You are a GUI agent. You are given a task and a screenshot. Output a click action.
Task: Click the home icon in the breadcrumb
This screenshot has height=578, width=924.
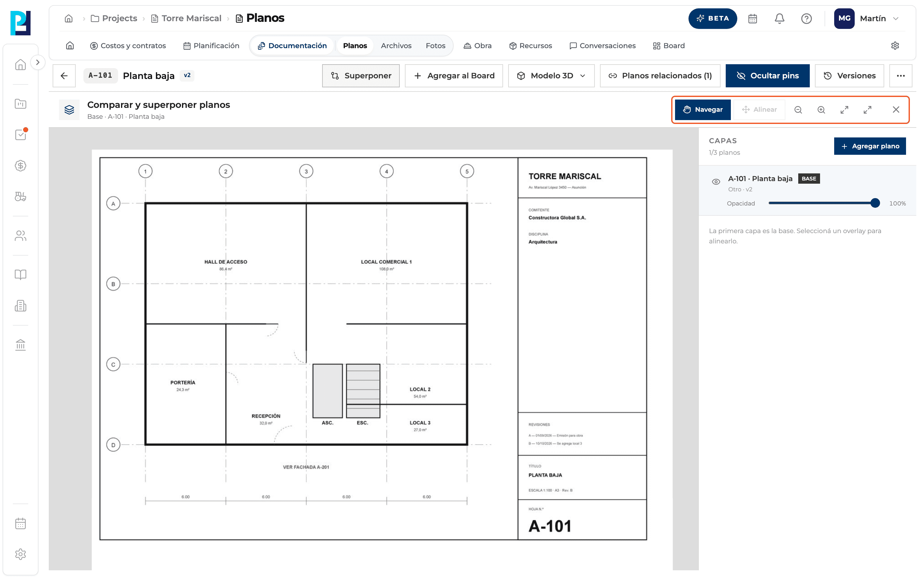pos(69,18)
